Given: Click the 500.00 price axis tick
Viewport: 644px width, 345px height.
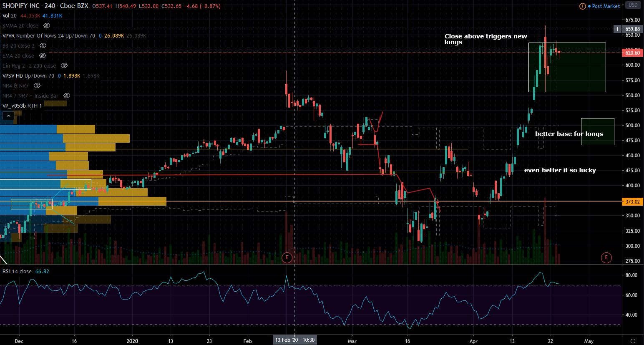Looking at the screenshot, I should click(x=632, y=126).
